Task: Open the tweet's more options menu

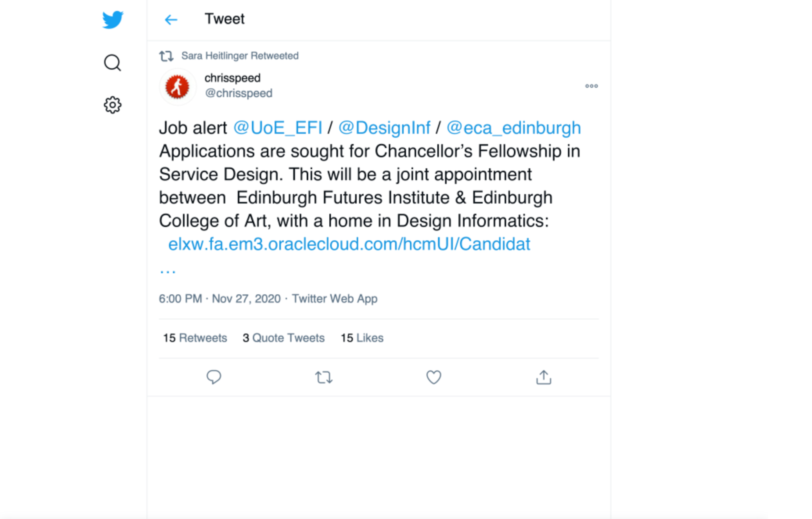Action: [x=591, y=86]
